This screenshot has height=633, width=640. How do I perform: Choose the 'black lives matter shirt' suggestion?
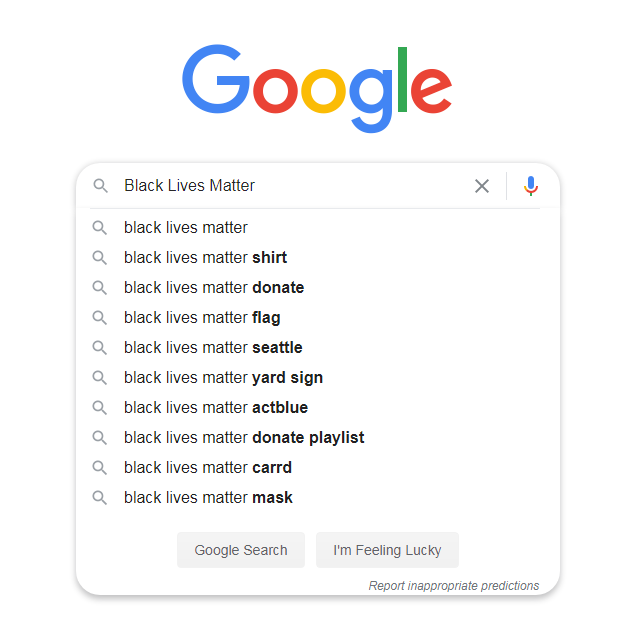click(205, 258)
